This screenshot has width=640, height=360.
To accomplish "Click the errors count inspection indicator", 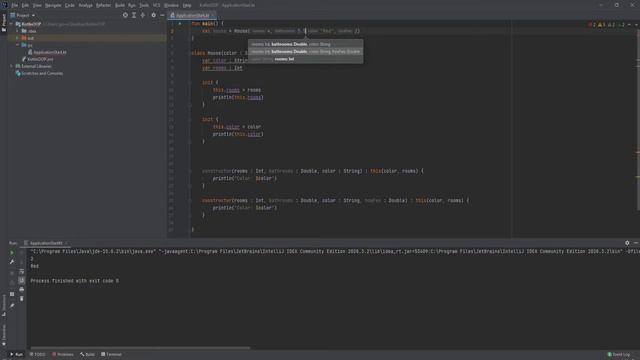I will coord(592,25).
